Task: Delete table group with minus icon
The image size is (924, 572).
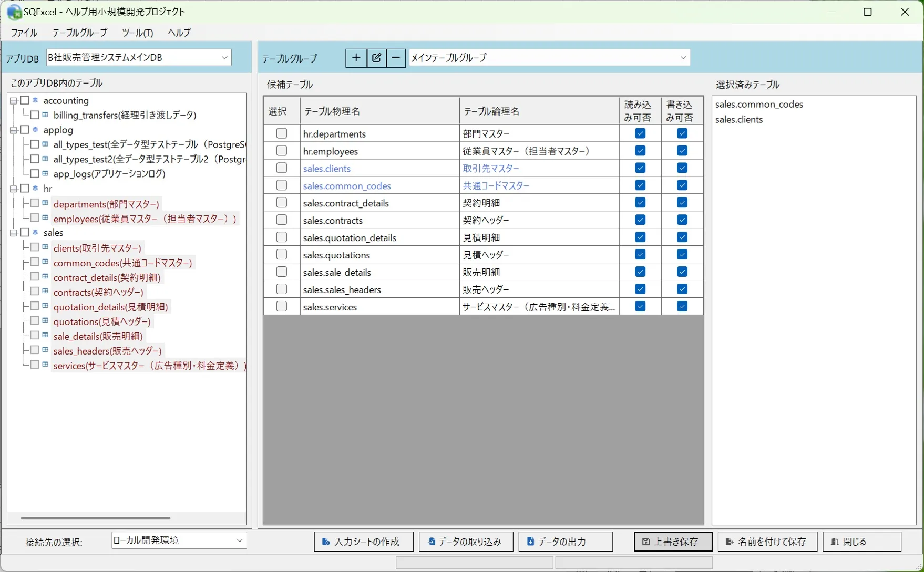Action: [x=396, y=58]
